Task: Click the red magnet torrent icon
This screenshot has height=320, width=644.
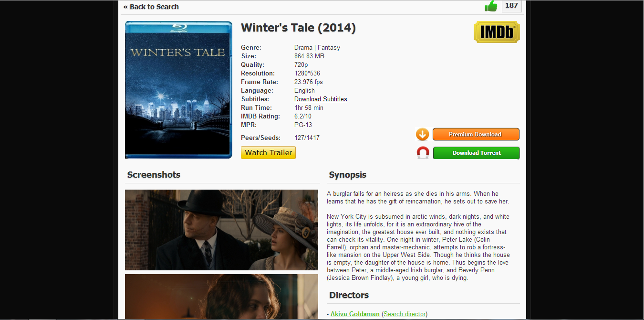Action: 423,153
